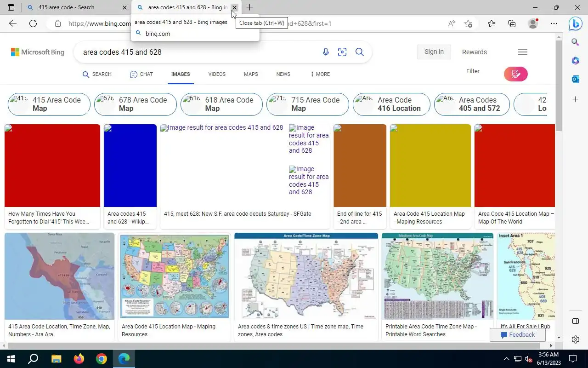
Task: Close the 415 area code - Search tab
Action: click(x=124, y=7)
